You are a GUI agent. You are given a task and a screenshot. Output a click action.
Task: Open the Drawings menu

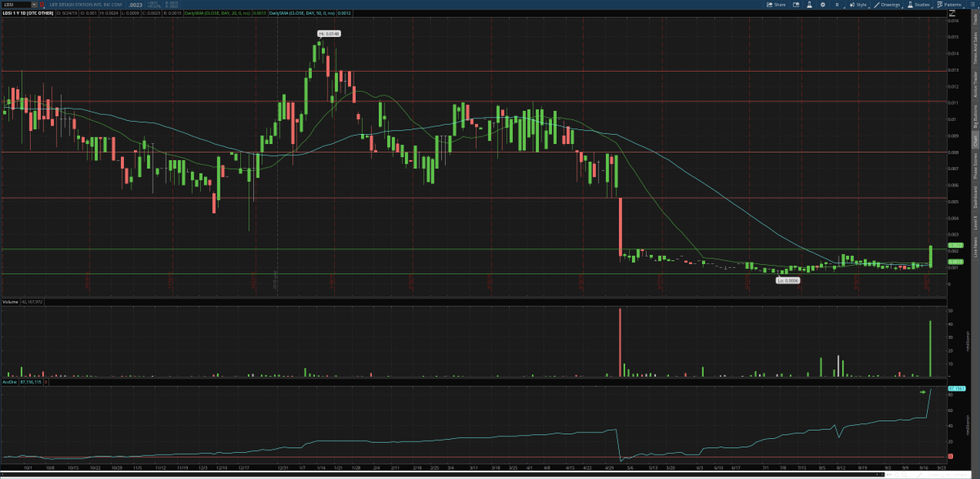887,5
